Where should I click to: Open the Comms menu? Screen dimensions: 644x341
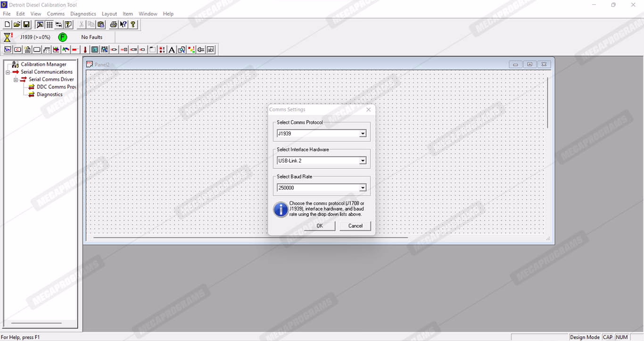[x=56, y=14]
